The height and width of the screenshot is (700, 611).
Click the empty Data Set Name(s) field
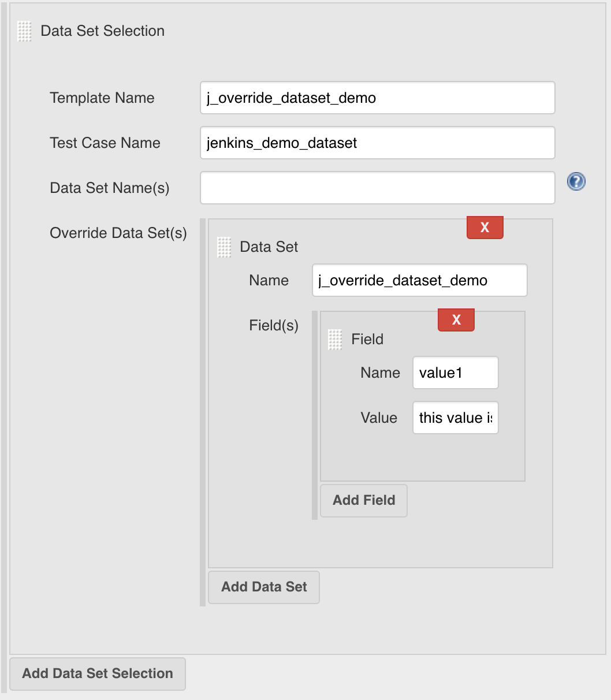tap(377, 188)
